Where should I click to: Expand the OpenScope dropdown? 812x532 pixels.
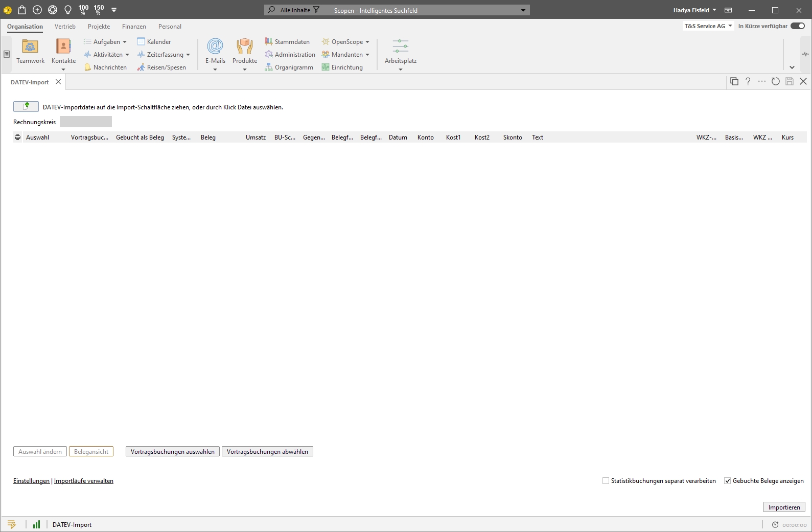point(367,42)
